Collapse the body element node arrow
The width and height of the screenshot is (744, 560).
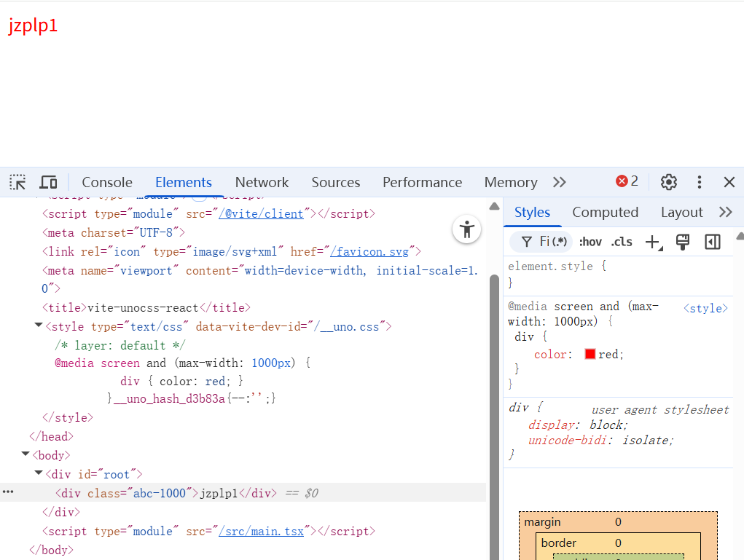pyautogui.click(x=26, y=454)
